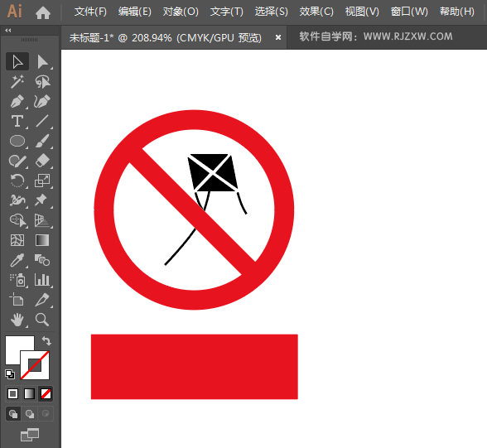Open the 文件(F) menu
This screenshot has height=448, width=487.
click(x=90, y=12)
